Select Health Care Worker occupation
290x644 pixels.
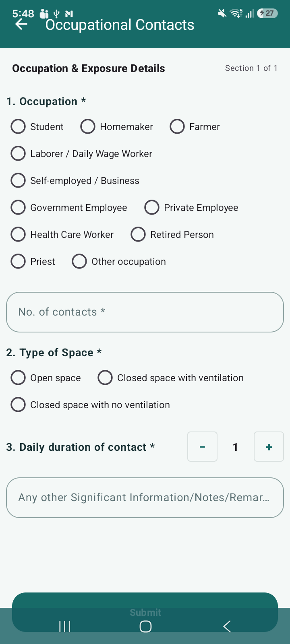click(62, 234)
